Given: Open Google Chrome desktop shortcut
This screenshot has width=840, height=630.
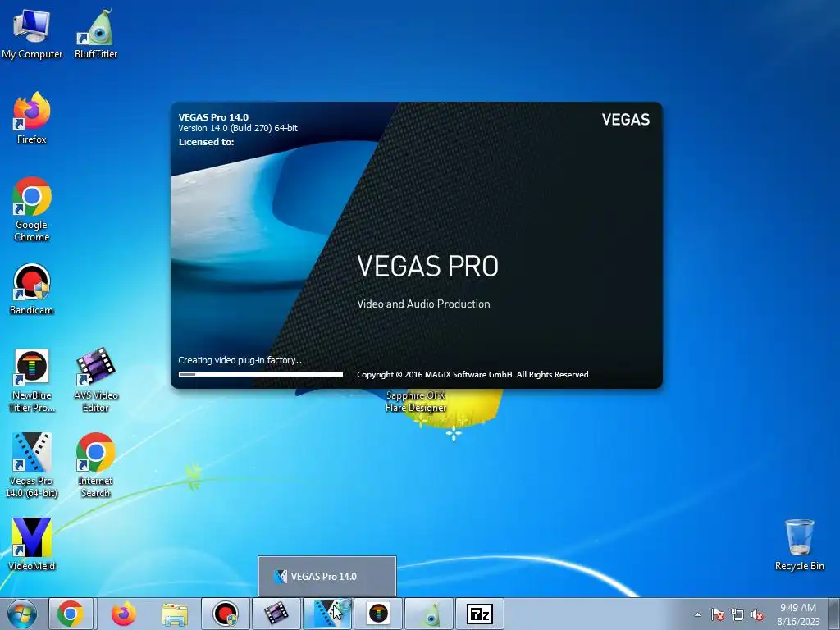Looking at the screenshot, I should [x=32, y=209].
